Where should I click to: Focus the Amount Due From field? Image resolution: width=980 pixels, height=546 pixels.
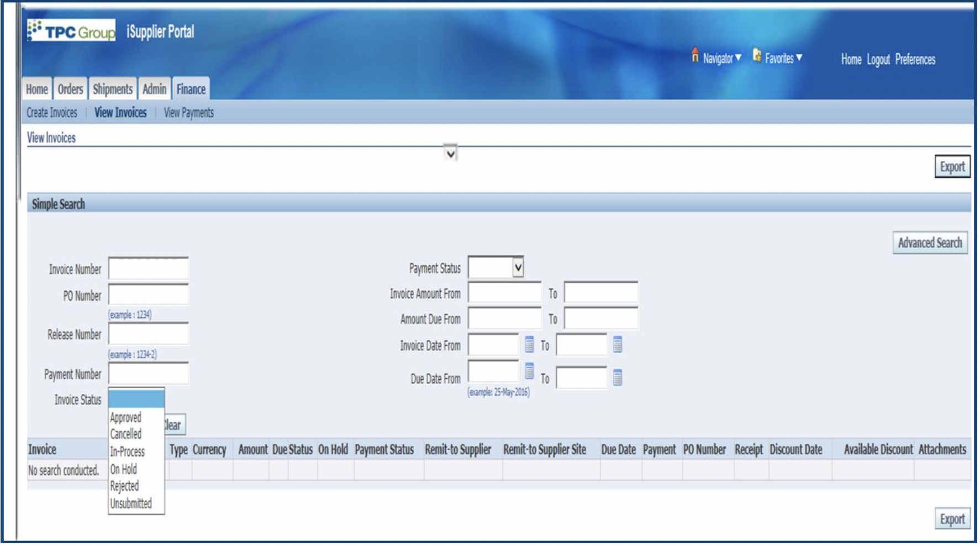click(504, 318)
